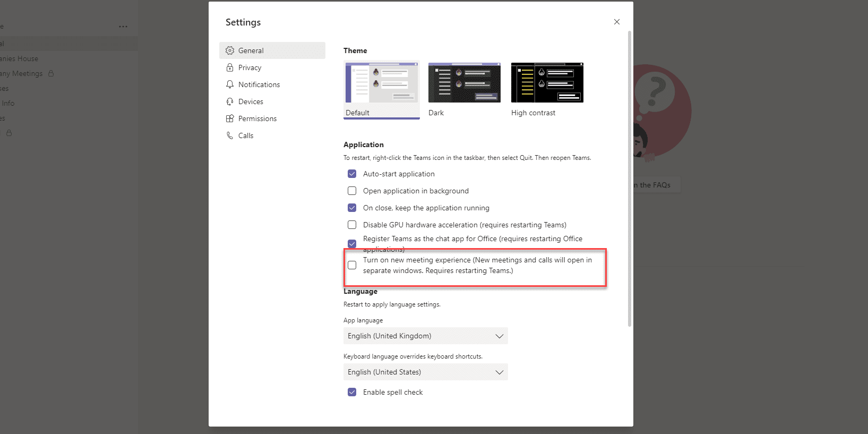Click the "High contrast" theme label

pyautogui.click(x=533, y=113)
